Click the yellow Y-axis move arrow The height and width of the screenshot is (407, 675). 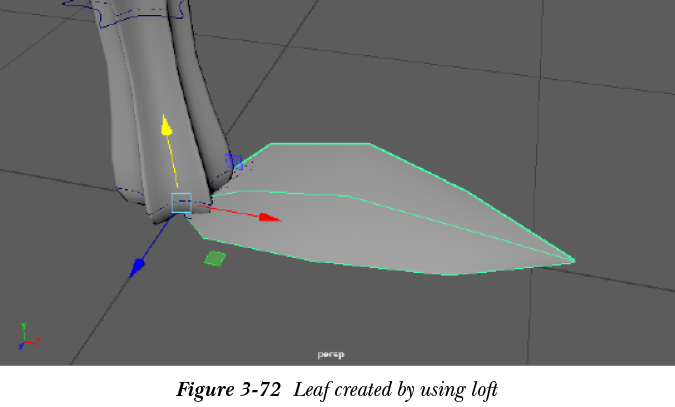pyautogui.click(x=167, y=127)
